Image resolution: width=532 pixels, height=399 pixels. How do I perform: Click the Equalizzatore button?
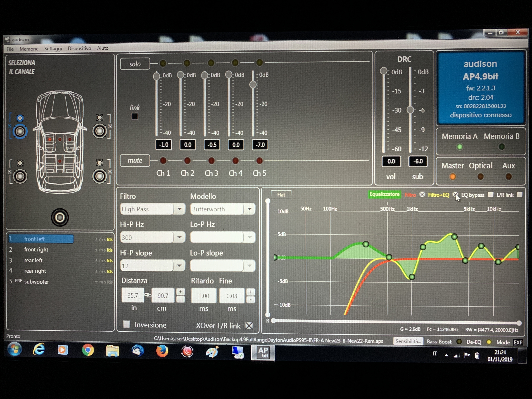[384, 194]
